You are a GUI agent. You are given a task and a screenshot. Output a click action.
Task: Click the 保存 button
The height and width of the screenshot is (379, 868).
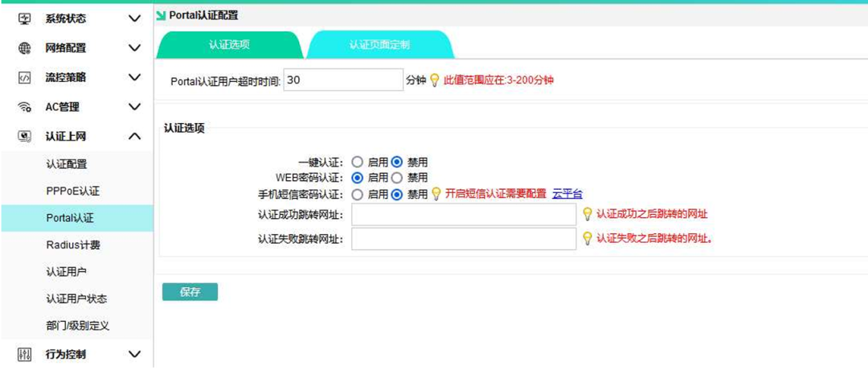coord(190,292)
